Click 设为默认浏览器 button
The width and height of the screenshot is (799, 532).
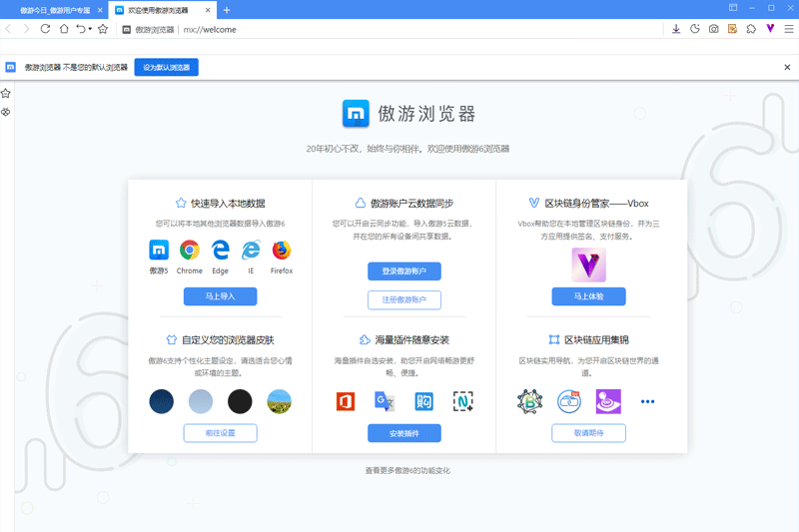point(166,67)
